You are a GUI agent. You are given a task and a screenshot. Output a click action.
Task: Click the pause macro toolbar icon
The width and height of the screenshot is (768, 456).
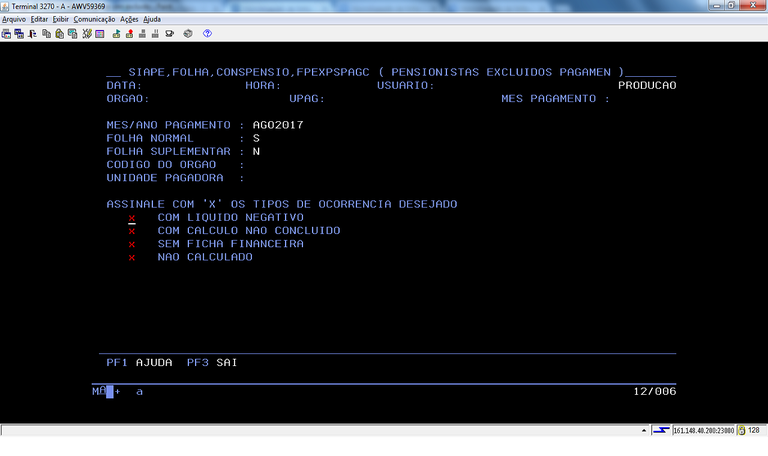pyautogui.click(x=155, y=34)
